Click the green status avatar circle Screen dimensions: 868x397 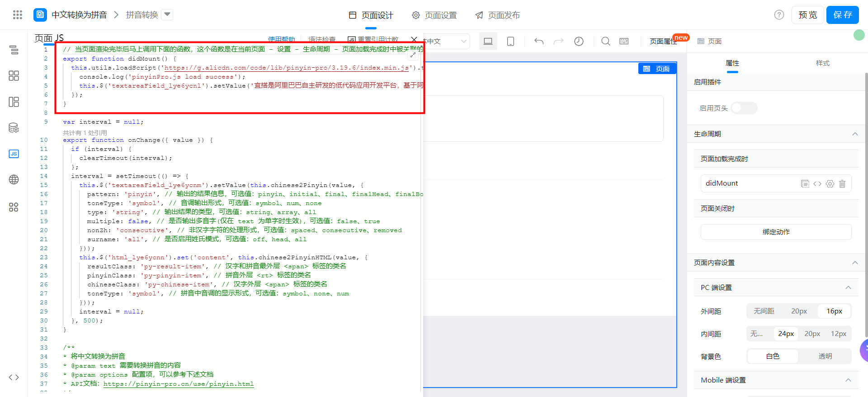(x=859, y=35)
